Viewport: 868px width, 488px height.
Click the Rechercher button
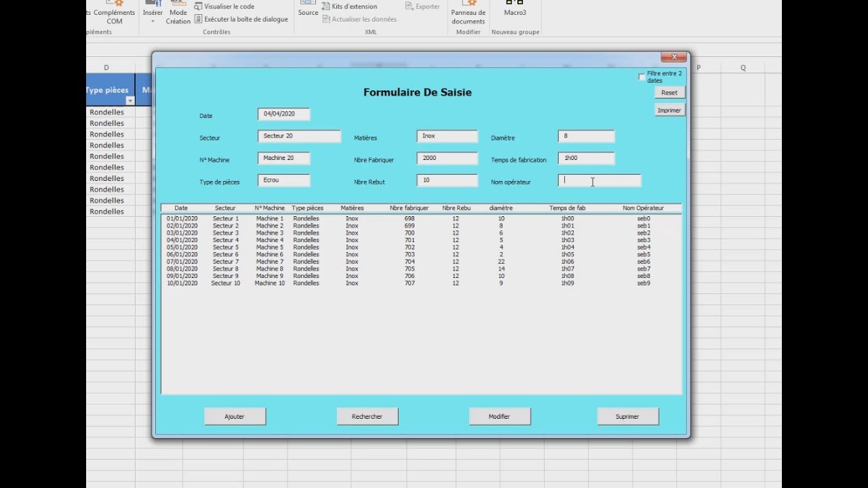click(367, 417)
